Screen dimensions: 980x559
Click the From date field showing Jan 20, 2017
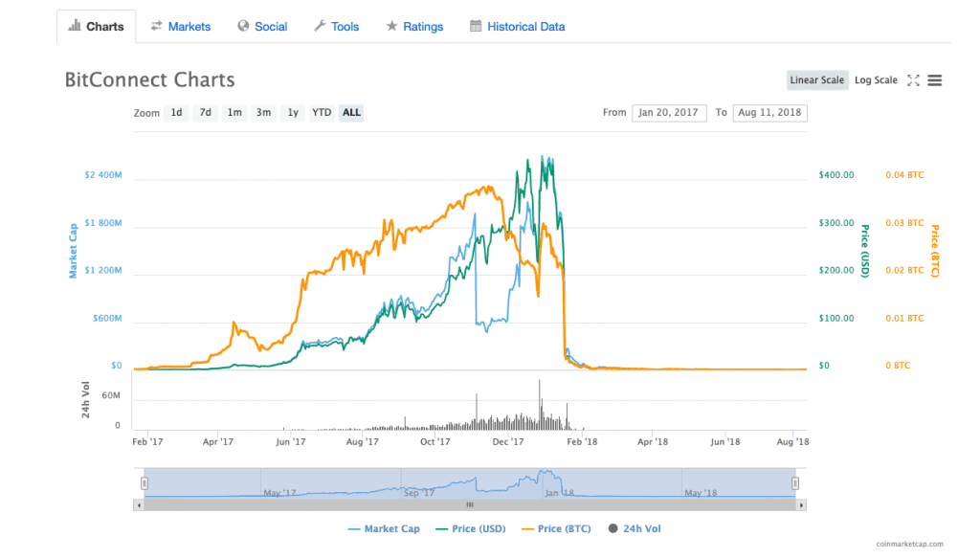pos(669,112)
